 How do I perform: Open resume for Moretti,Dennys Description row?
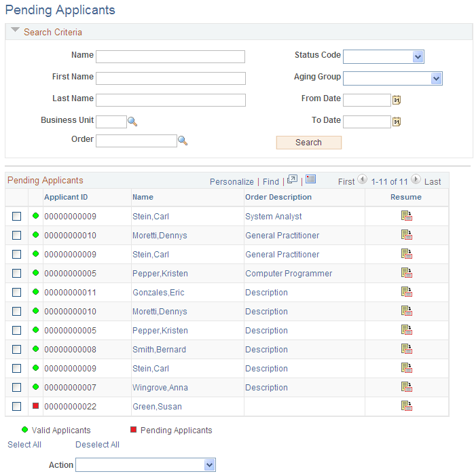pyautogui.click(x=407, y=311)
